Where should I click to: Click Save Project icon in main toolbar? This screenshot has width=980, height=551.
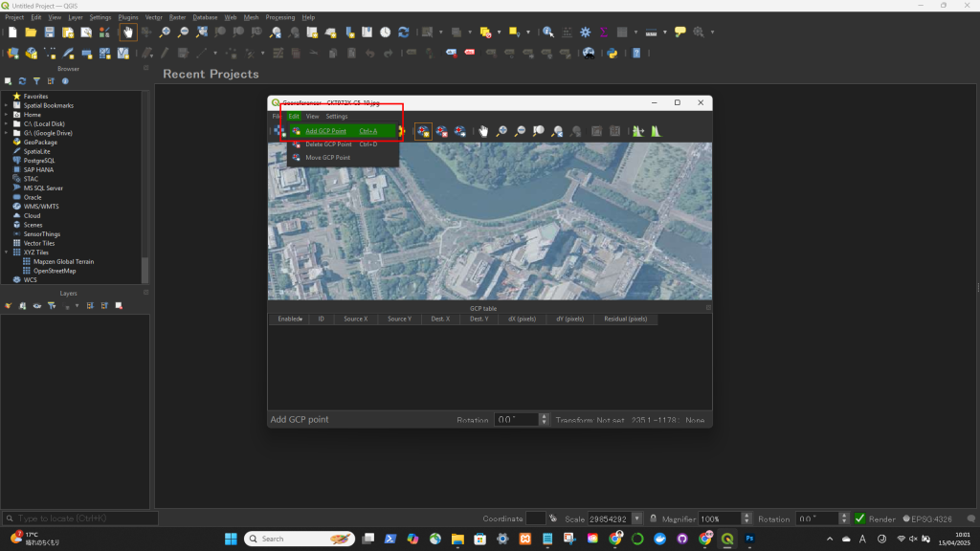[x=50, y=32]
